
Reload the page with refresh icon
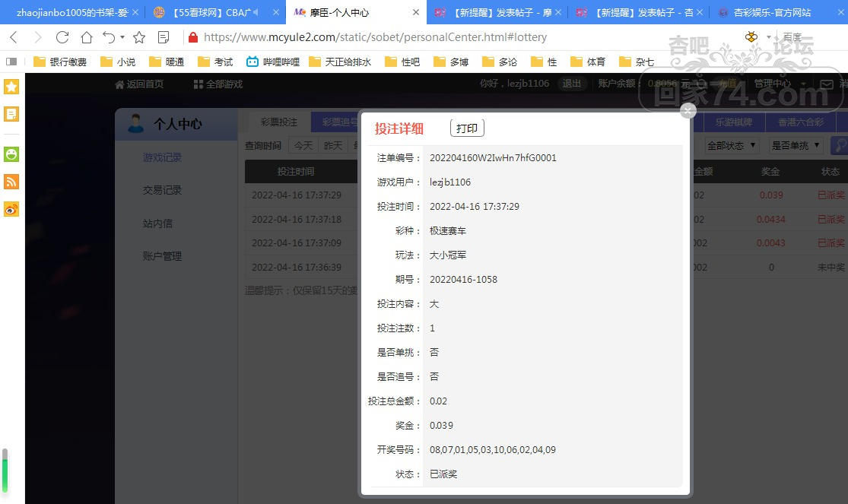pyautogui.click(x=62, y=36)
